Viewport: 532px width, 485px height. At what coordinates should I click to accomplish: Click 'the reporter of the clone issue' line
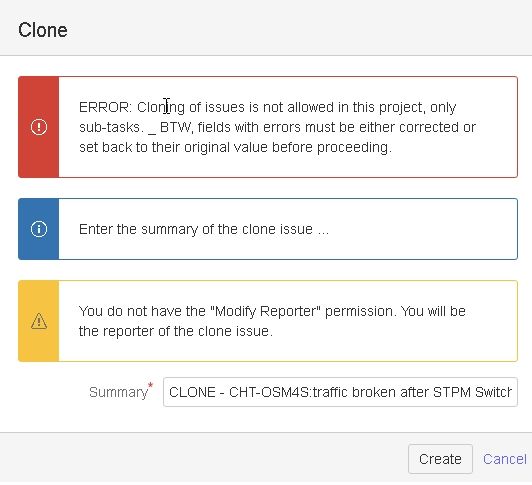176,331
